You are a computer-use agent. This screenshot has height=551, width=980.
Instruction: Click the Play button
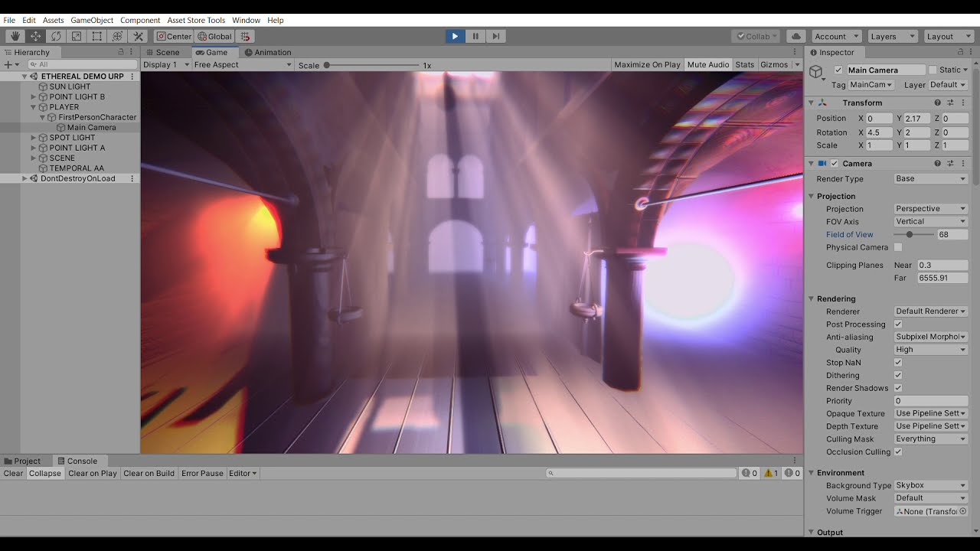point(455,36)
